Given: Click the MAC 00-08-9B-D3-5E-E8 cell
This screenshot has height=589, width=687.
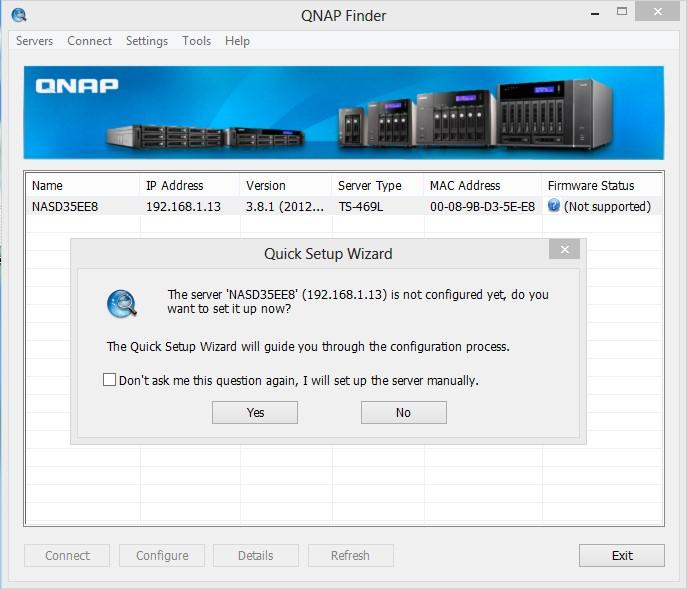Looking at the screenshot, I should pos(482,206).
